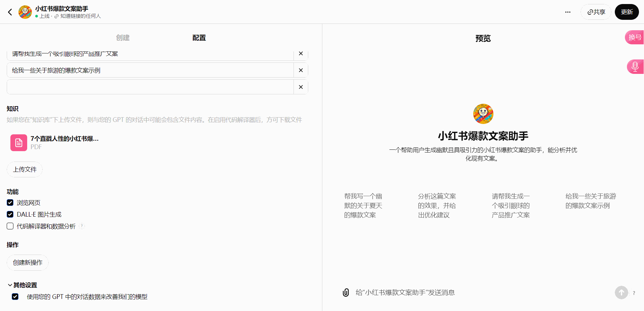Viewport: 644px width, 311px height.
Task: Click the pink microphone floating icon
Action: tap(635, 66)
